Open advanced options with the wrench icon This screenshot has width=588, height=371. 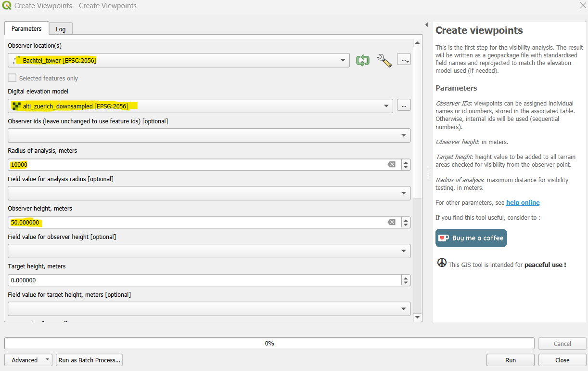coord(383,60)
